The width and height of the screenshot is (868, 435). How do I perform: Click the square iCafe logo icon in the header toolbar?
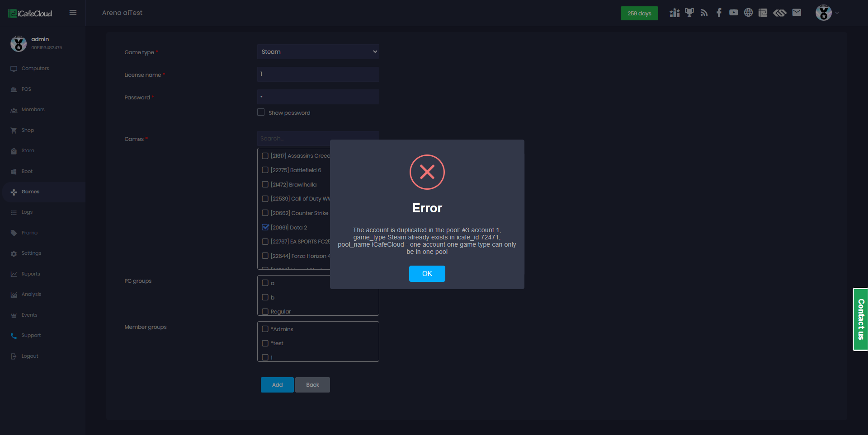point(763,13)
